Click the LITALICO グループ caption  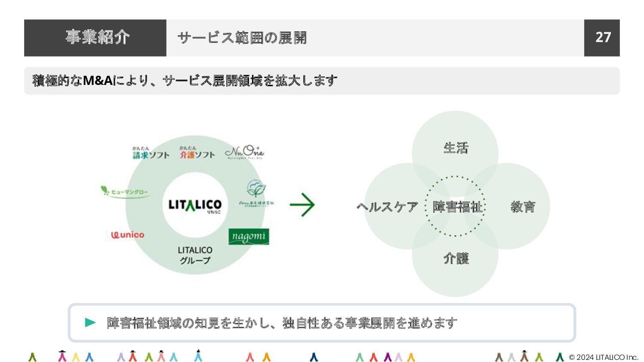[195, 255]
